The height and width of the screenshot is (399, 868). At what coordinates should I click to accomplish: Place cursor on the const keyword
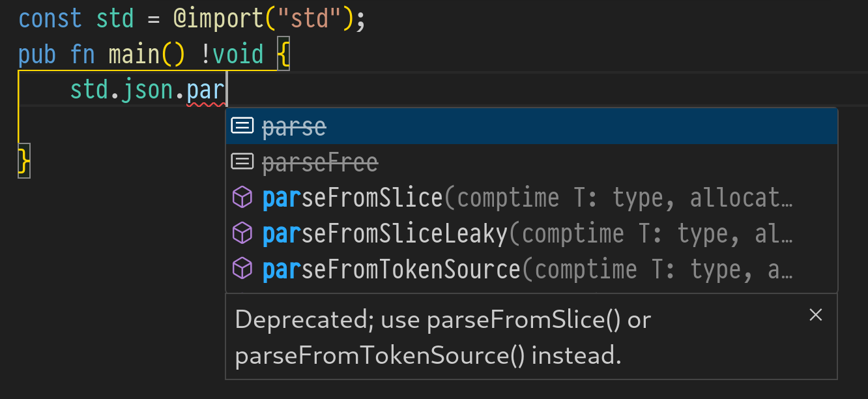pos(50,18)
